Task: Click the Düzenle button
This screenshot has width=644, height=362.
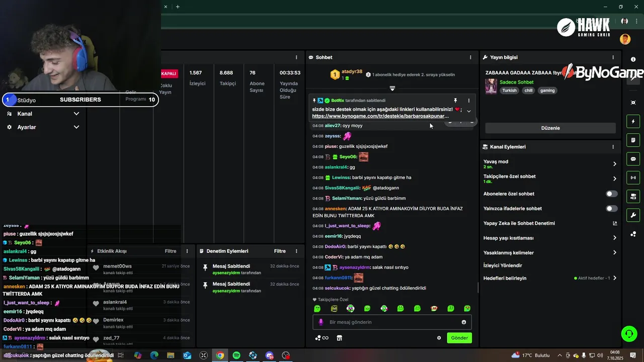Action: [x=550, y=128]
